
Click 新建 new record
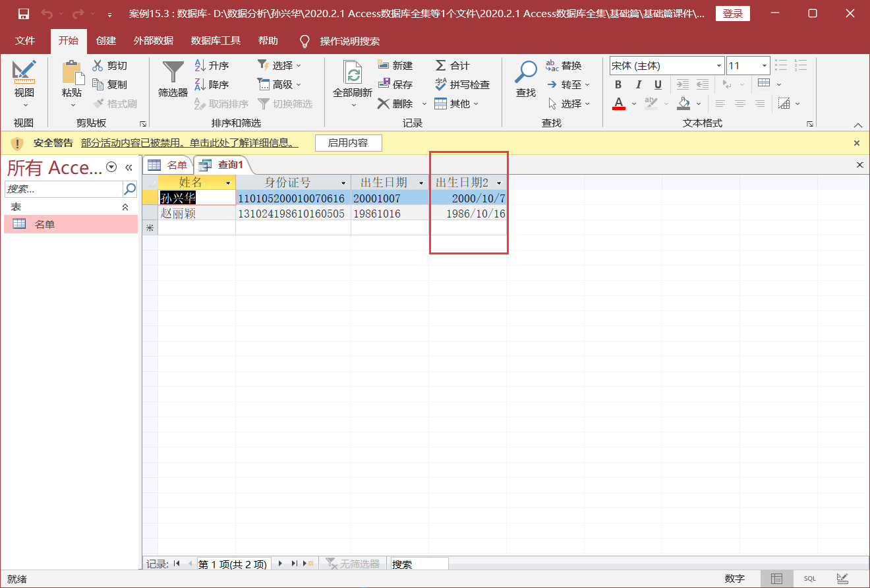395,65
